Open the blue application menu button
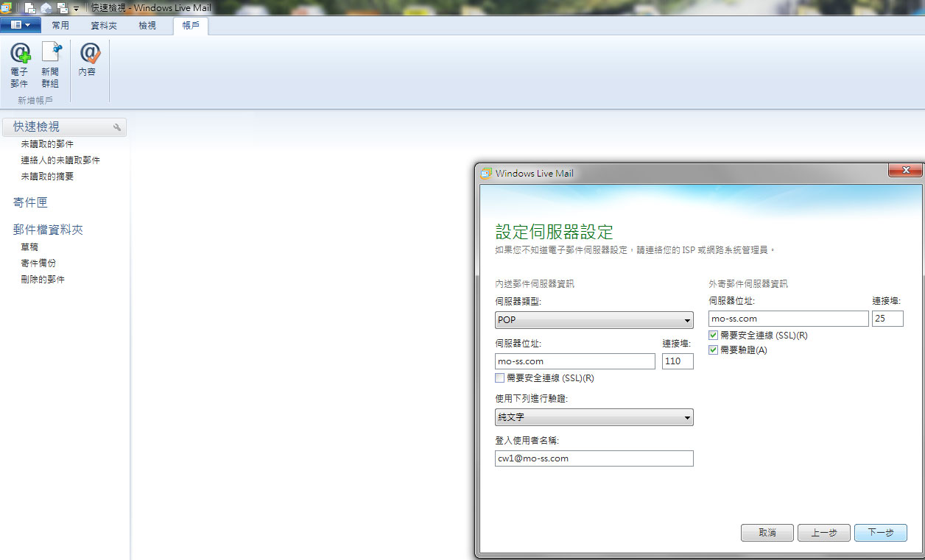This screenshot has width=925, height=560. [x=21, y=25]
